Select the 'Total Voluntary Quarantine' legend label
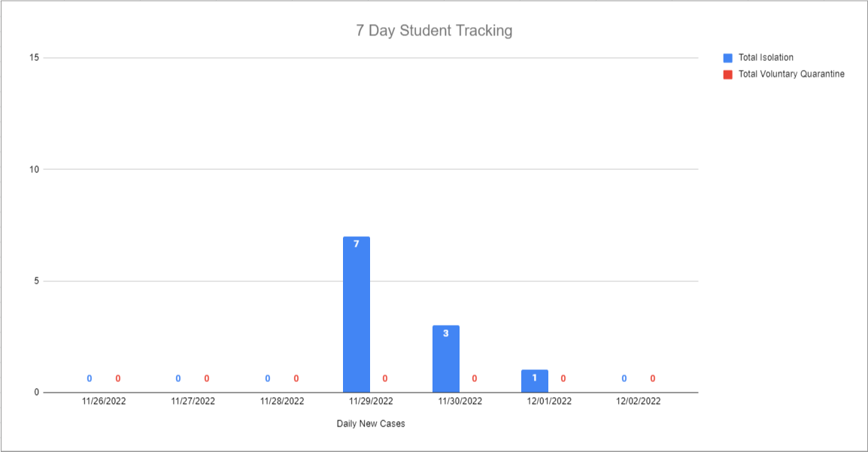The width and height of the screenshot is (868, 452). (791, 74)
